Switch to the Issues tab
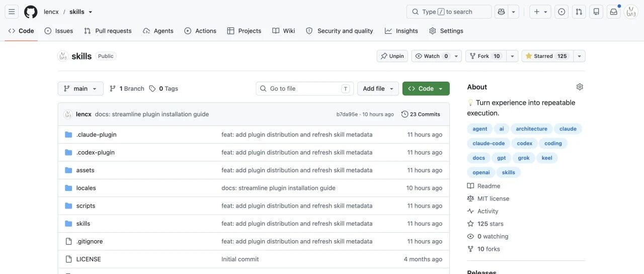 pos(59,31)
